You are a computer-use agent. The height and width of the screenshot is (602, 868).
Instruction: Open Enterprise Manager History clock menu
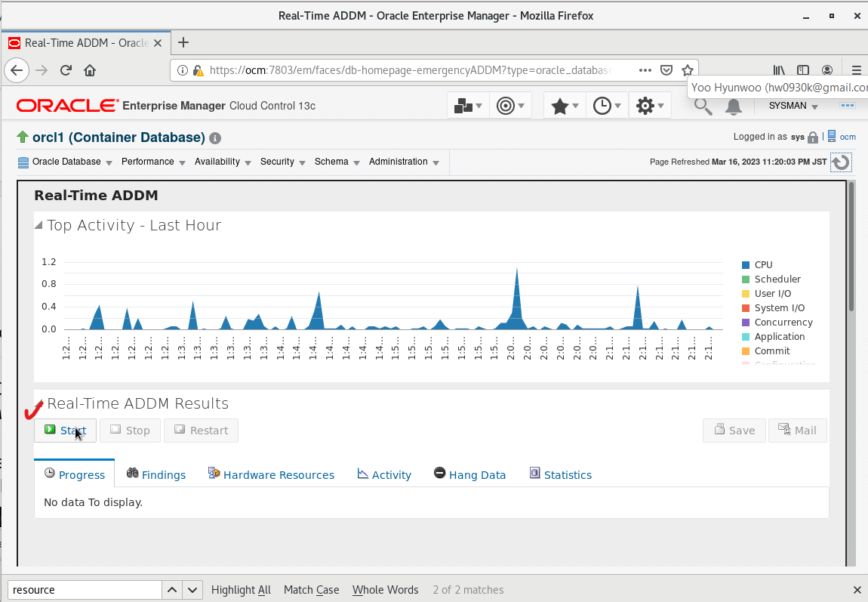[607, 105]
